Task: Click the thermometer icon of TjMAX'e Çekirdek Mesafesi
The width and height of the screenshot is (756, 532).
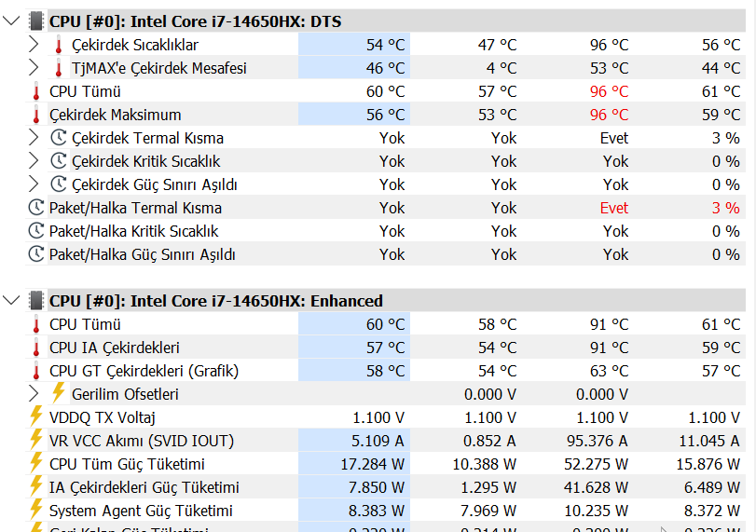Action: point(59,68)
